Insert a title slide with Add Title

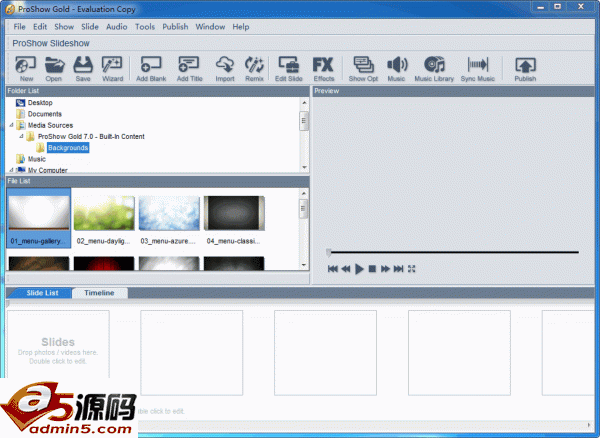tap(189, 69)
